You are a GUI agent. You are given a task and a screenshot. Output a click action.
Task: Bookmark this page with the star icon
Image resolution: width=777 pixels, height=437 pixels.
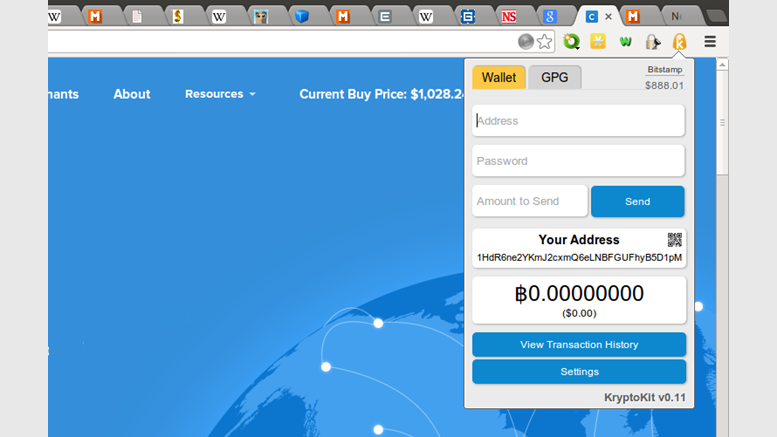coord(545,42)
